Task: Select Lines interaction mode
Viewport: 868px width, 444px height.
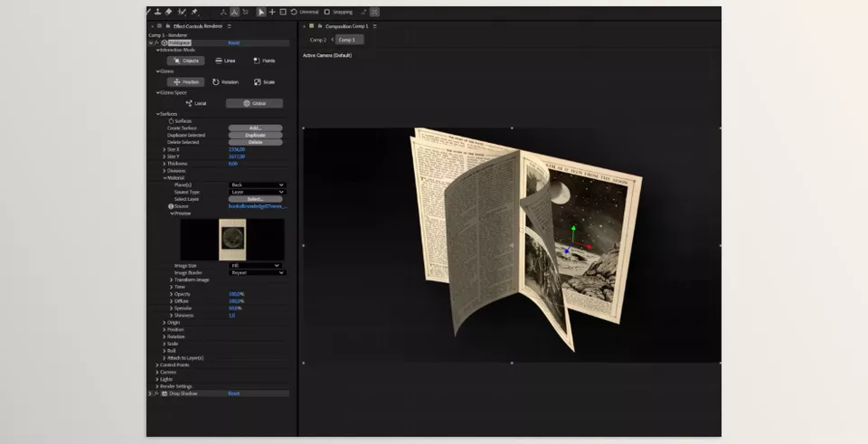Action: click(225, 61)
